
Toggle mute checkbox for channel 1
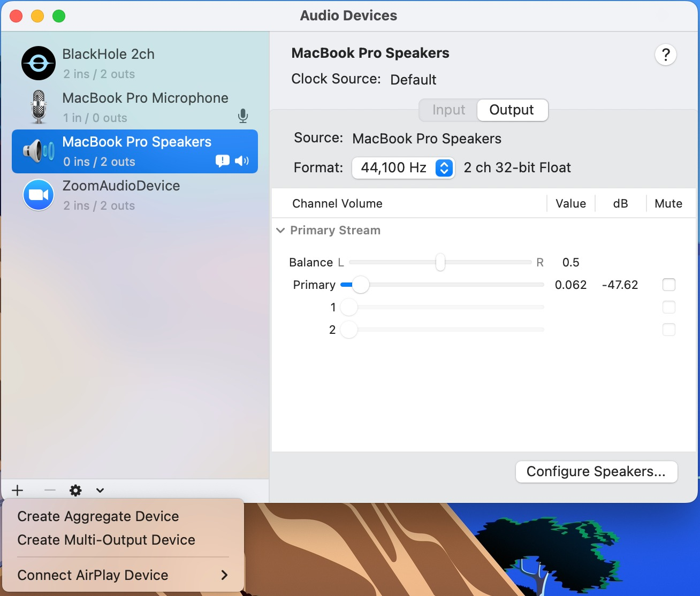(x=669, y=307)
